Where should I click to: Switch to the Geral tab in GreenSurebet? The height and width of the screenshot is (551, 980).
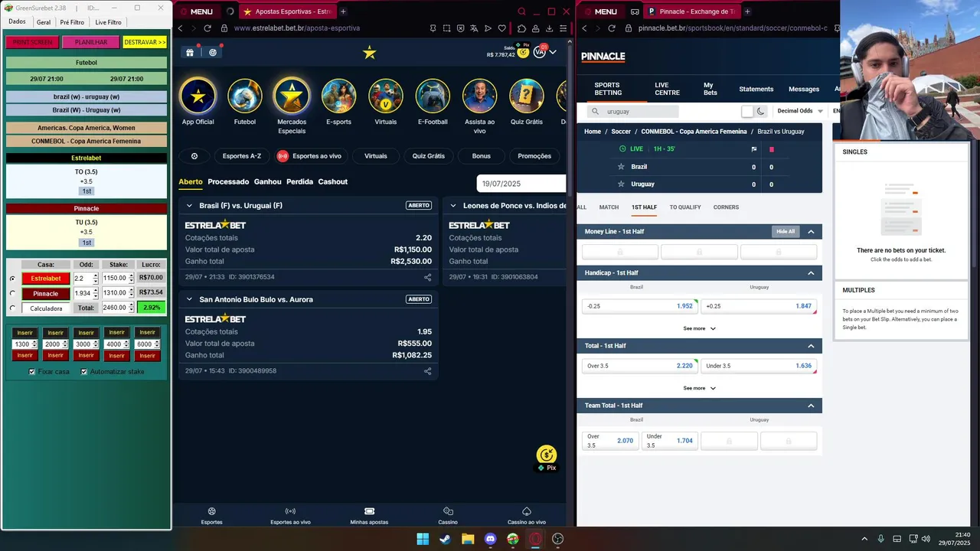pyautogui.click(x=44, y=22)
